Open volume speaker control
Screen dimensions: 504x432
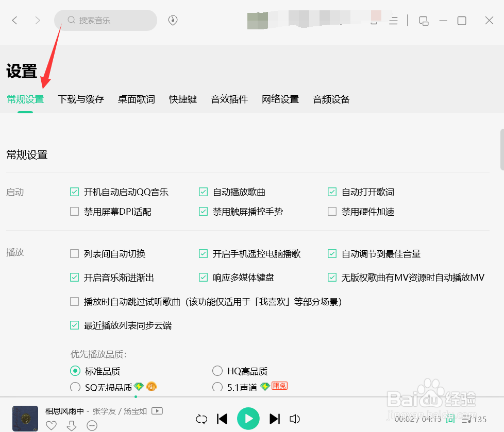(295, 419)
